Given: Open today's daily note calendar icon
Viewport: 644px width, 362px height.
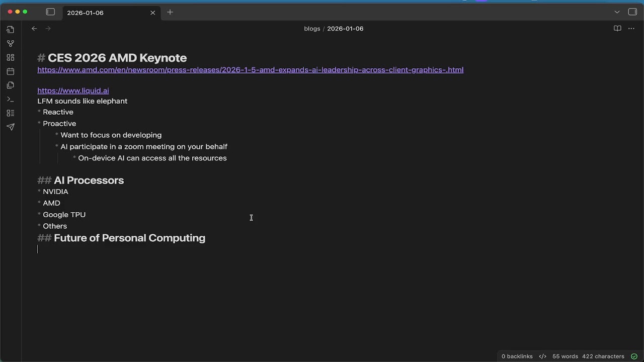Looking at the screenshot, I should pos(11,71).
